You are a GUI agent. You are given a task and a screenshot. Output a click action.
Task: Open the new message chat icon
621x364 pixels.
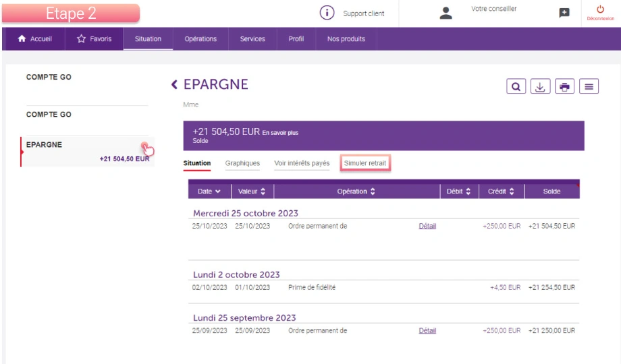564,13
